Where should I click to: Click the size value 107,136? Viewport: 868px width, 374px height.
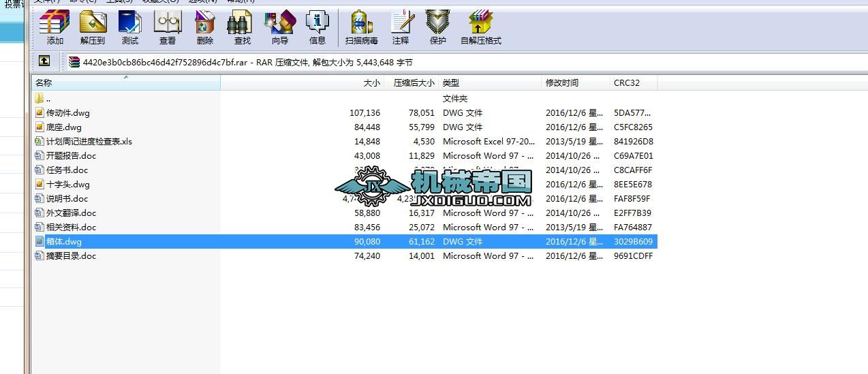click(365, 113)
